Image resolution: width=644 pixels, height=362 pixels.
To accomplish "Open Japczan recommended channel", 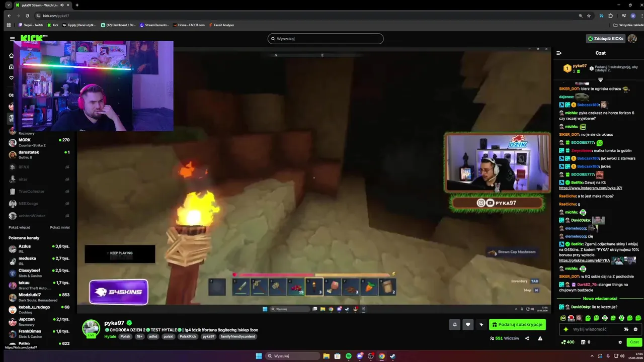I will (x=39, y=321).
